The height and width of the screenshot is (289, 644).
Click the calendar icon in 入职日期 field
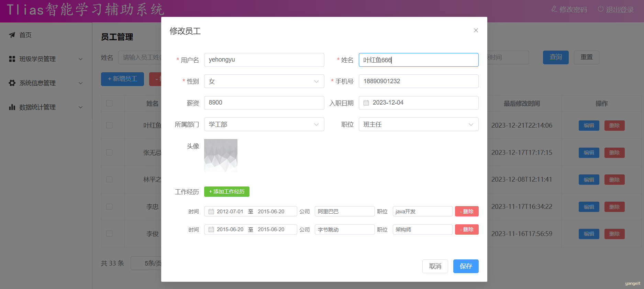click(366, 103)
